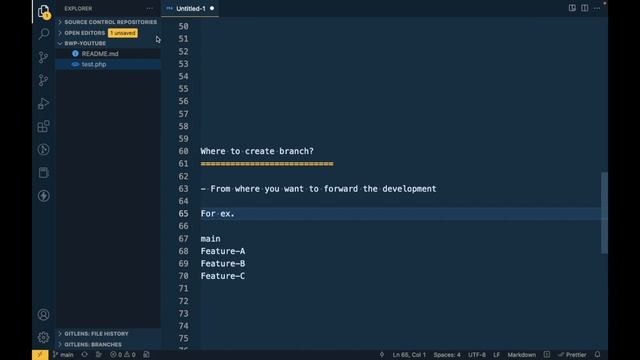
Task: Open the Run and Debug view
Action: 43,103
